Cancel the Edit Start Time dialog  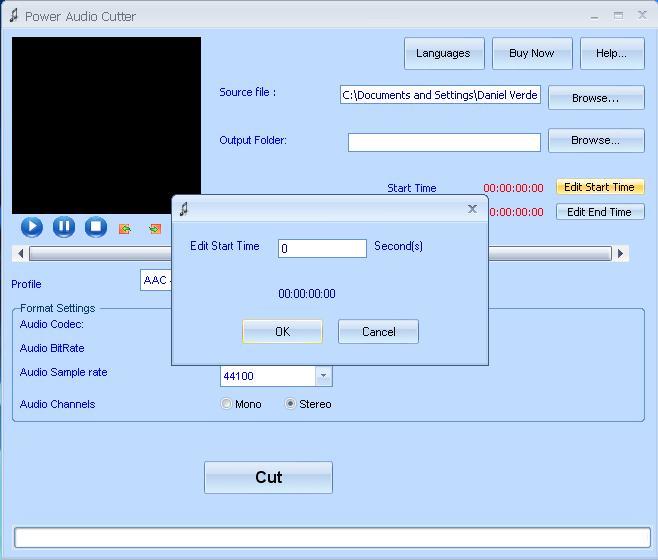click(378, 332)
